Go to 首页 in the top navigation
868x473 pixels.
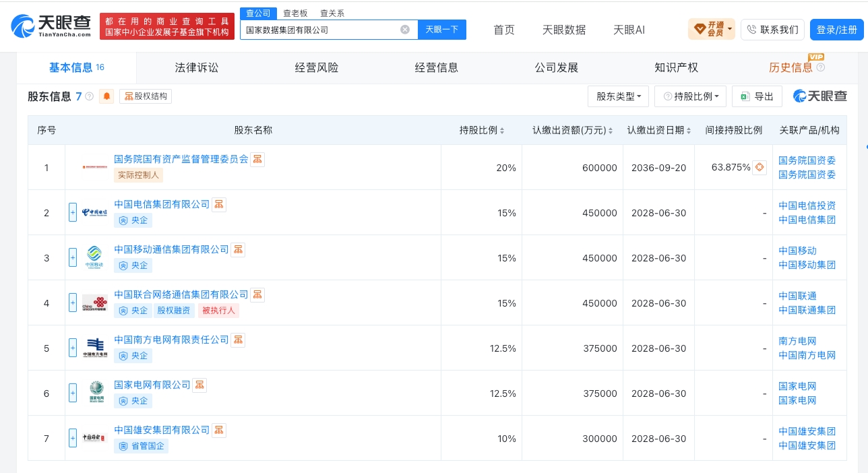pyautogui.click(x=504, y=30)
